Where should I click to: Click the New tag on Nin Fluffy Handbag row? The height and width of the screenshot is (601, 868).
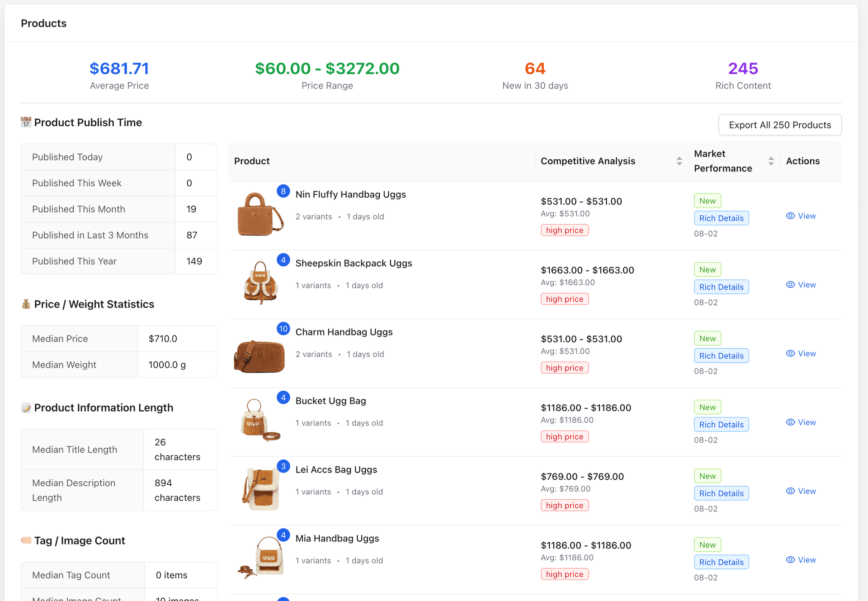[x=708, y=201]
